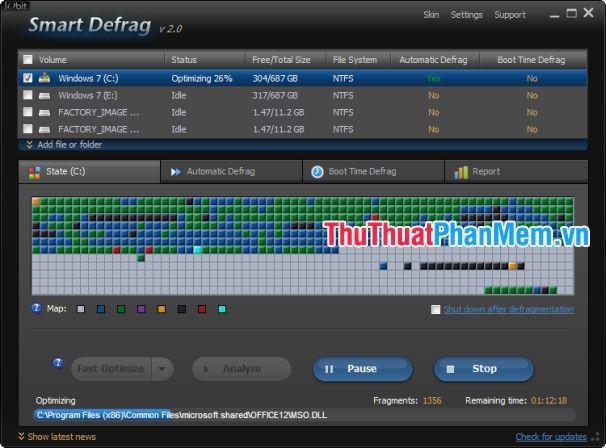
Task: Switch to the Boot Time Defrag tab
Action: tap(373, 172)
